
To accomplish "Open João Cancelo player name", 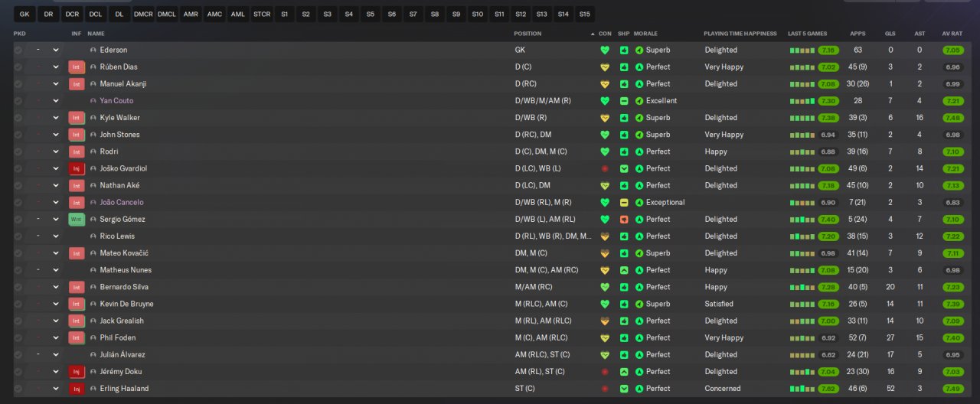I will 122,203.
